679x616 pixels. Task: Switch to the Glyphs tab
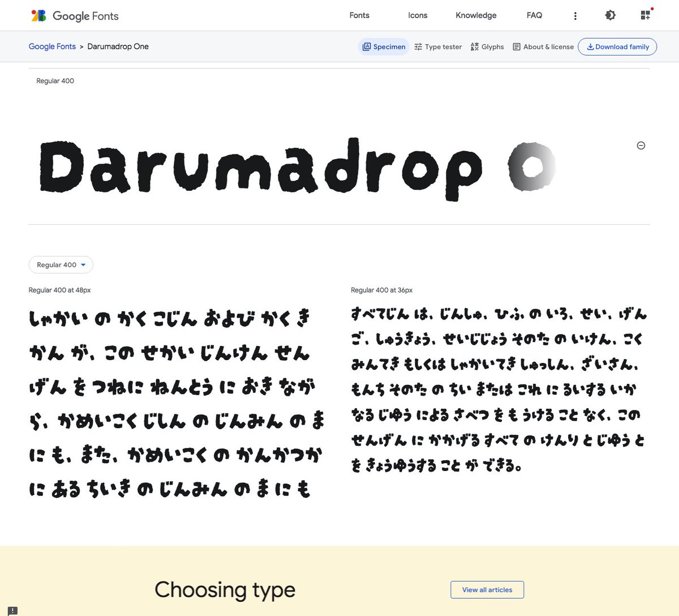click(487, 47)
